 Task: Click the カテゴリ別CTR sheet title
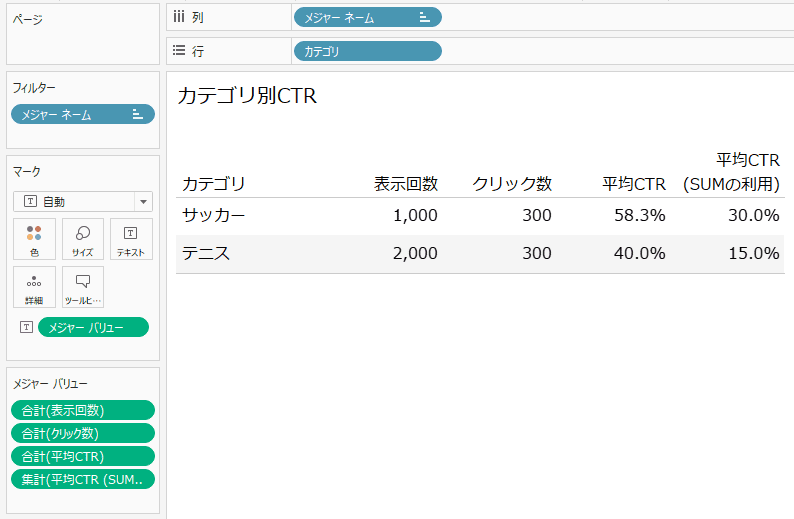(247, 96)
